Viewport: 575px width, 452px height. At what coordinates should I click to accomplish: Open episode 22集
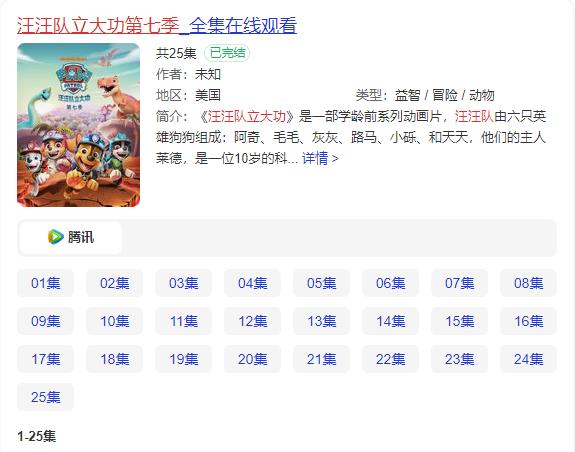coord(391,359)
